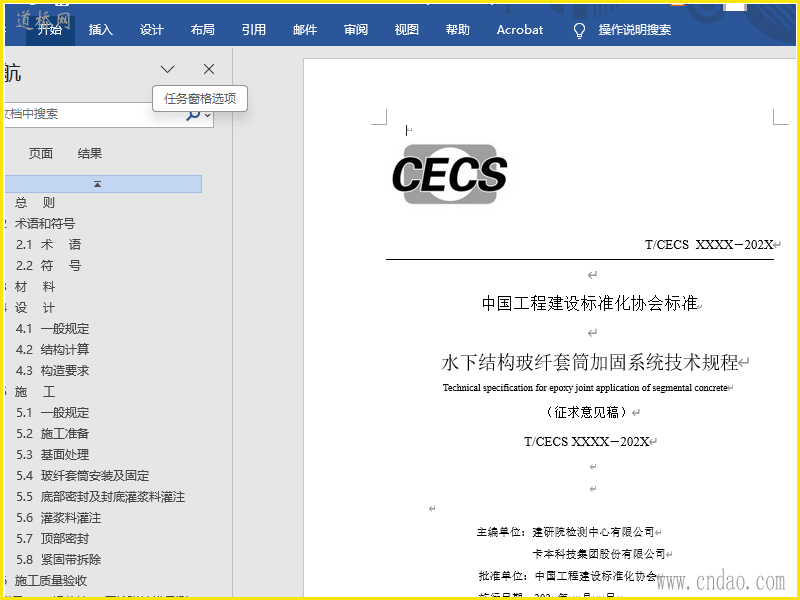
Task: Select heading 4.1 一般规定
Action: click(x=53, y=329)
